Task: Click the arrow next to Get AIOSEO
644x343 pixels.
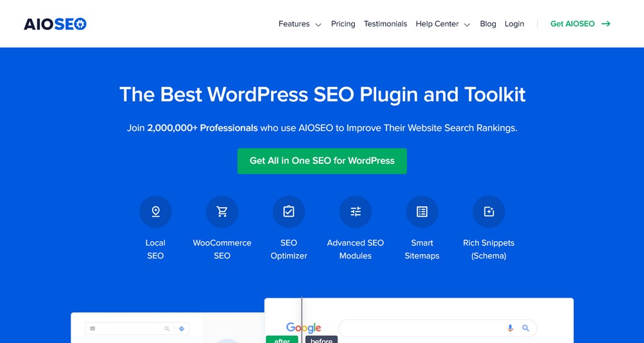Action: pyautogui.click(x=606, y=24)
